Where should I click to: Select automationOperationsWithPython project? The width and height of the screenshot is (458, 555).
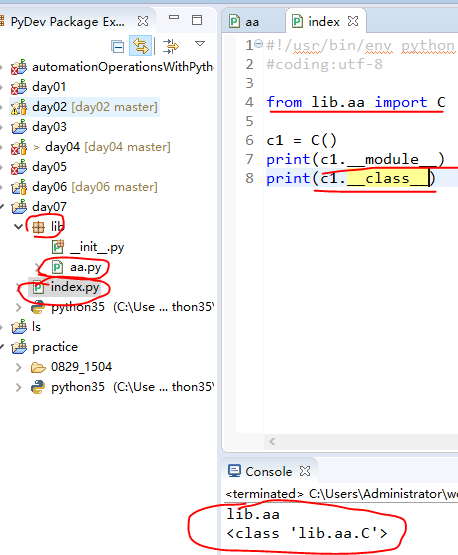122,67
